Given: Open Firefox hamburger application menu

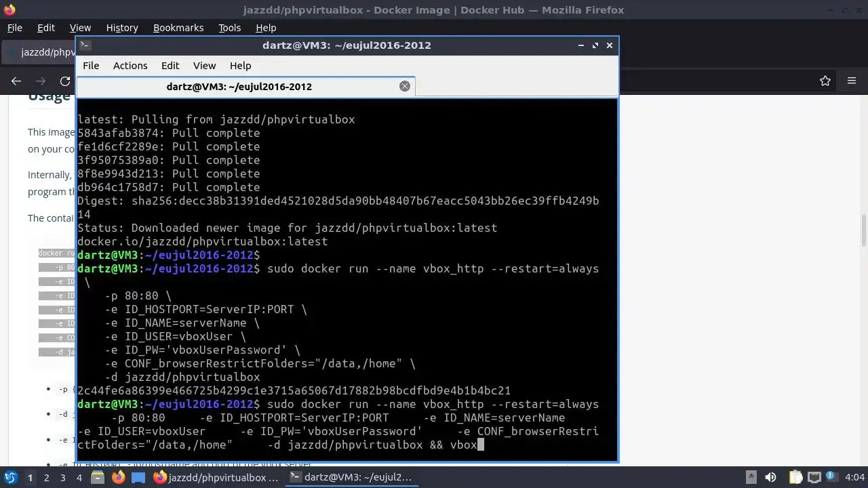Looking at the screenshot, I should (852, 81).
